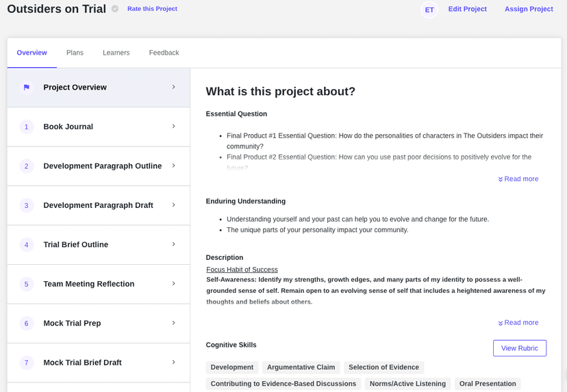Click the Argumentative Claim skill tag
567x392 pixels.
[301, 367]
